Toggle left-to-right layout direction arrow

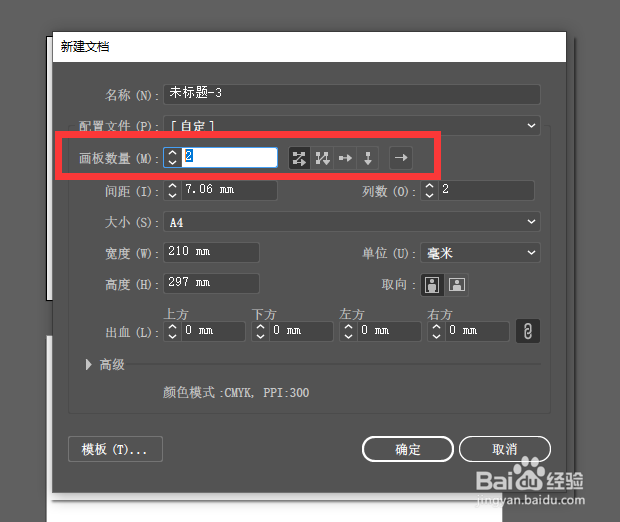[x=401, y=158]
